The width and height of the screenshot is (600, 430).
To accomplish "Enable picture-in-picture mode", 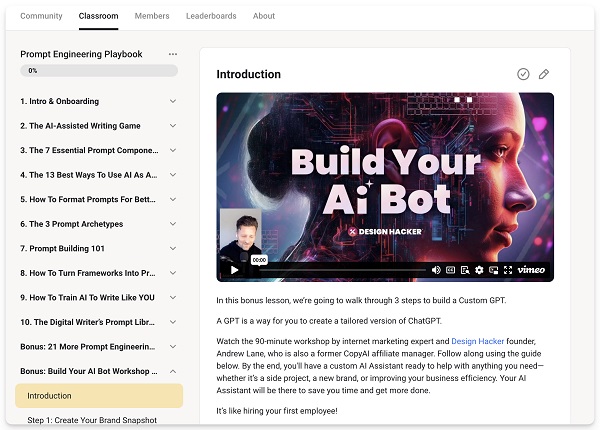I will click(493, 270).
